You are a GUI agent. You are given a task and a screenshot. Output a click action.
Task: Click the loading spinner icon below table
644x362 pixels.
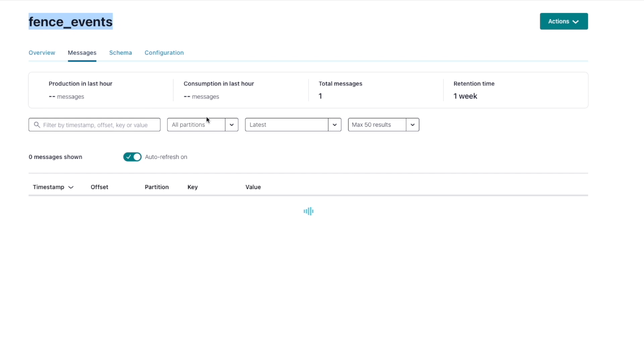tap(308, 211)
